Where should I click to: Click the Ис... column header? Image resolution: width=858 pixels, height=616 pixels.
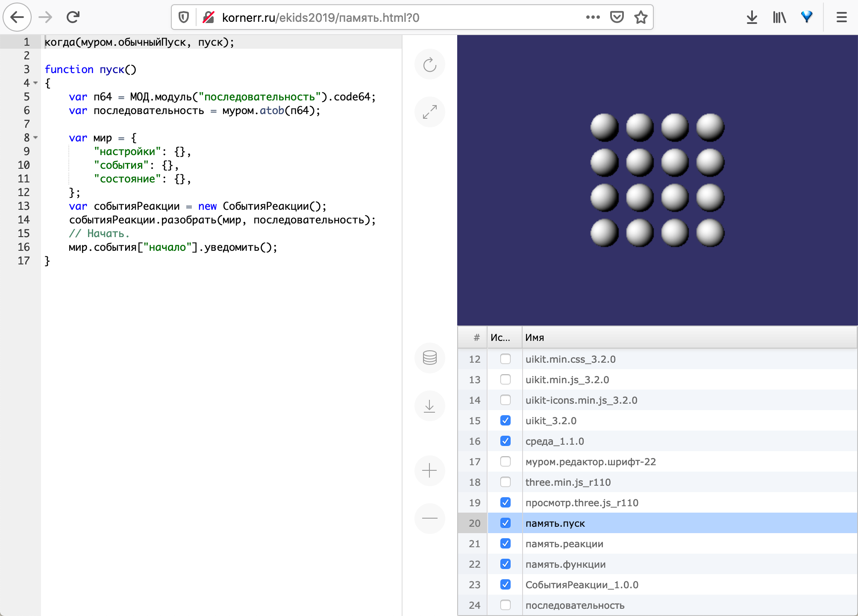pyautogui.click(x=500, y=337)
